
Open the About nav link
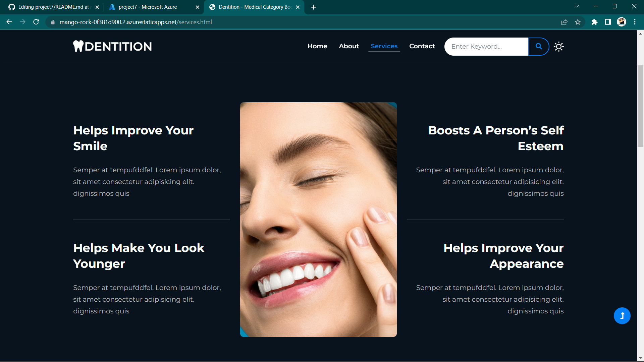click(x=349, y=46)
